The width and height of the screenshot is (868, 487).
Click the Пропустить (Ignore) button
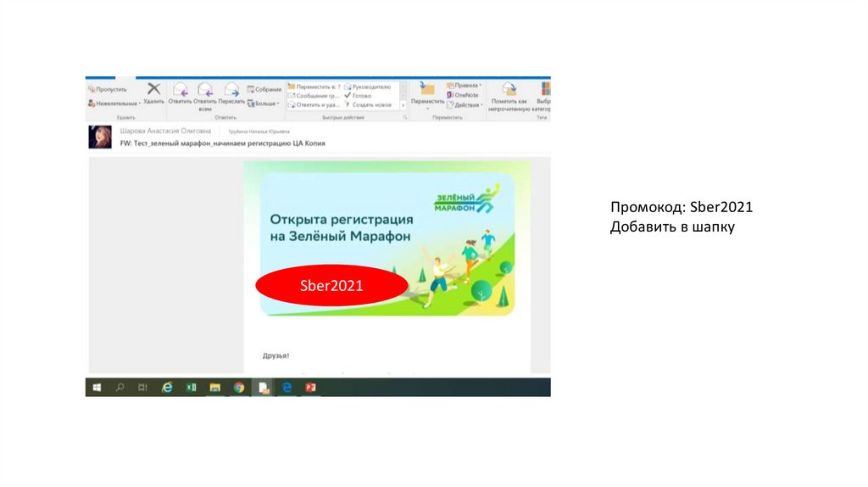coord(108,89)
